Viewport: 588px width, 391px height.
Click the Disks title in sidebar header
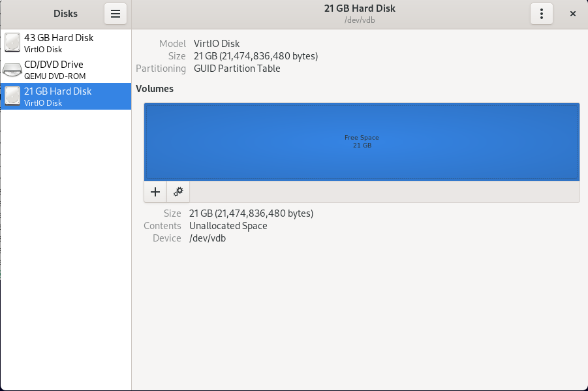(x=65, y=14)
